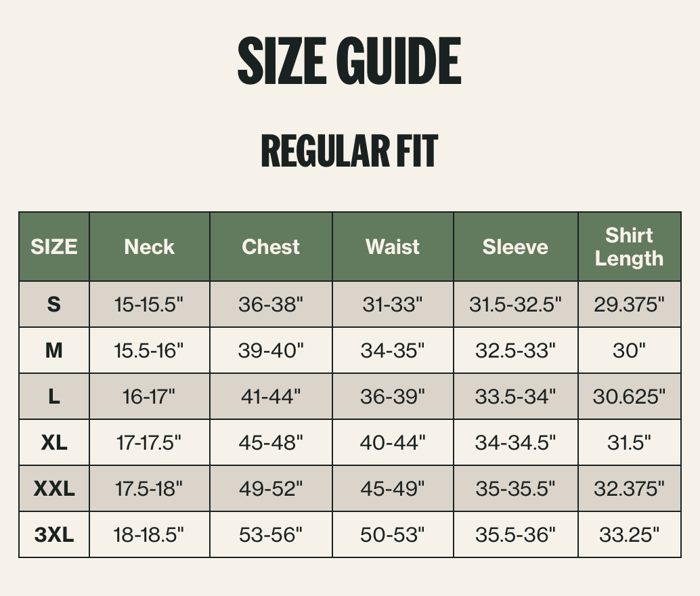Click the REGULAR FIT subheading
The height and width of the screenshot is (596, 700).
tap(349, 151)
